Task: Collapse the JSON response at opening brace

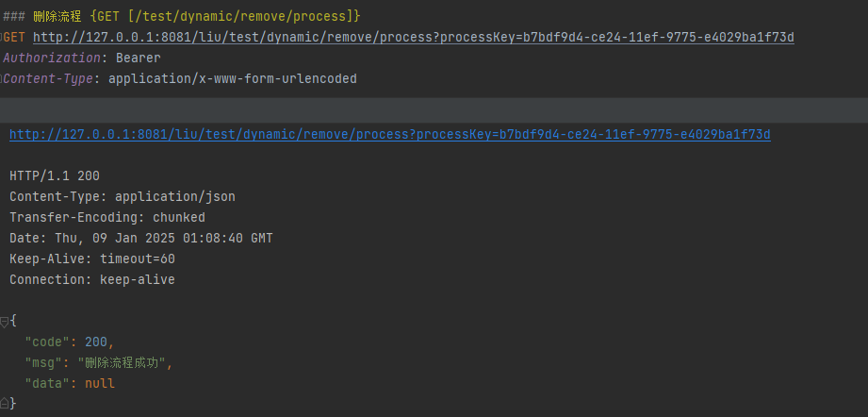Action: (5, 321)
